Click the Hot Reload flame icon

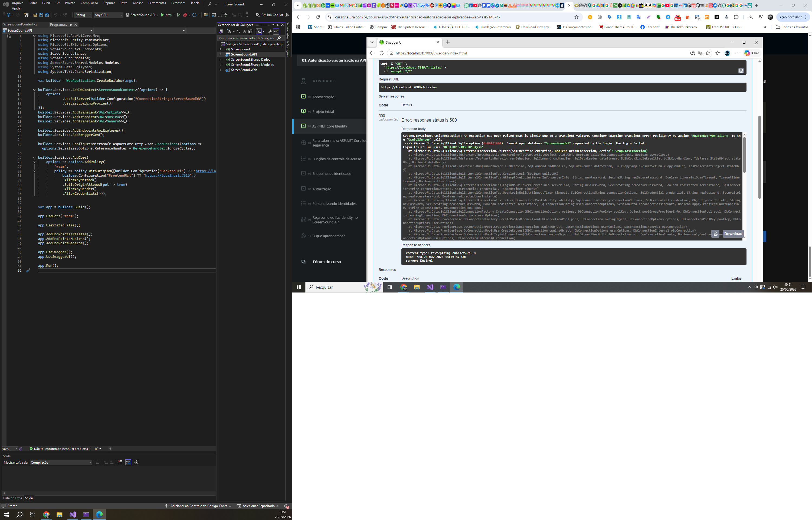[185, 15]
